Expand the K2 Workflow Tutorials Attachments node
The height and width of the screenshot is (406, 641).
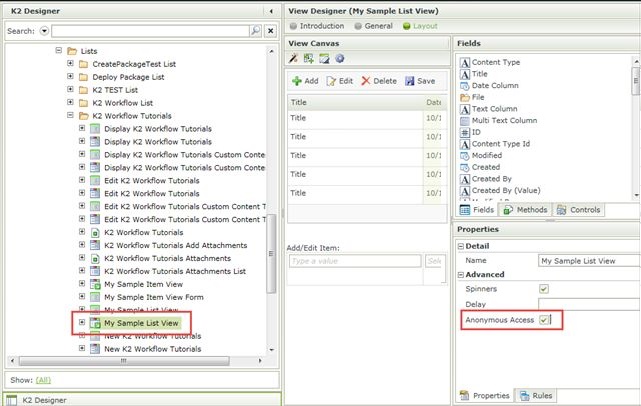click(82, 258)
